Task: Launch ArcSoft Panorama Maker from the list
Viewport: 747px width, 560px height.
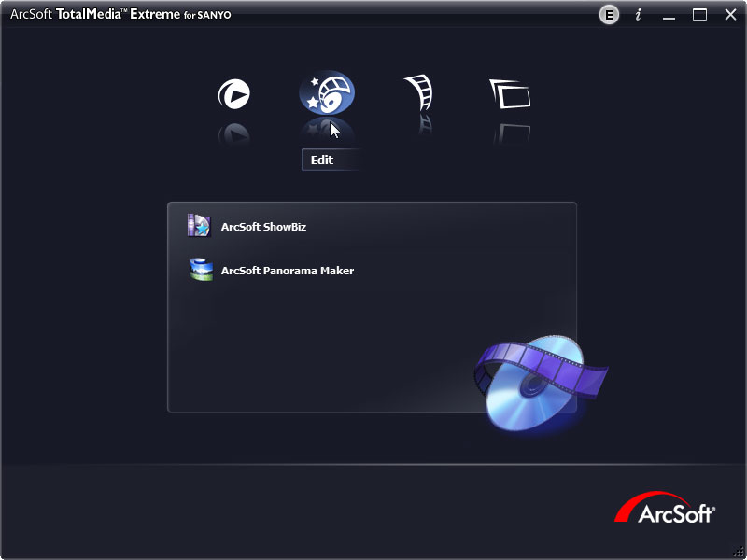Action: [x=288, y=271]
